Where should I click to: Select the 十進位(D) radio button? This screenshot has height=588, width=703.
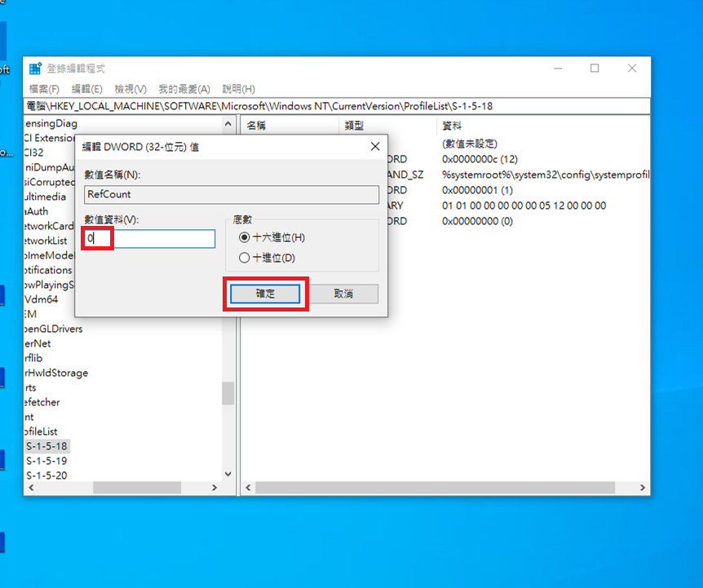[245, 258]
